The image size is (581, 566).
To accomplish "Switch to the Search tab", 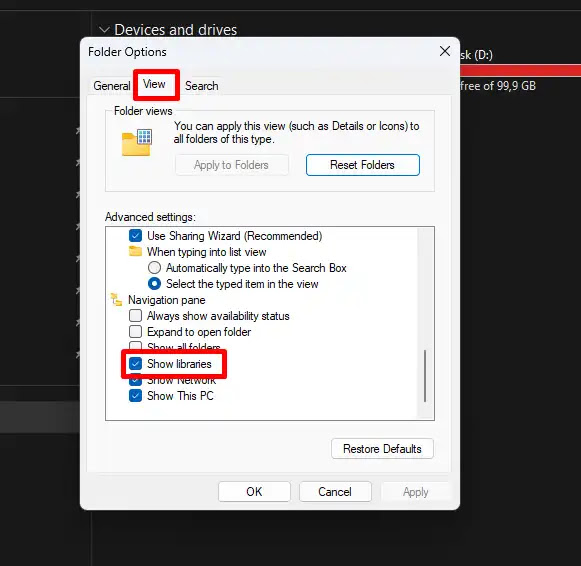I will 202,86.
